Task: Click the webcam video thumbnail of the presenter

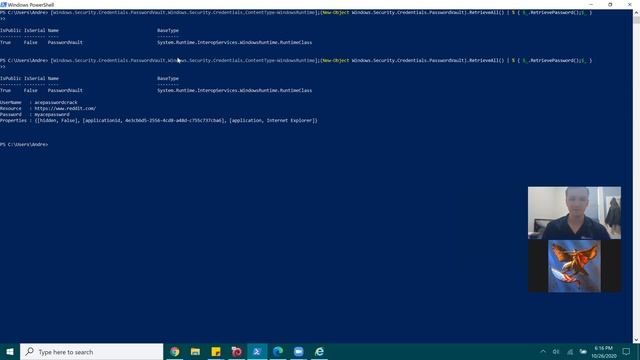Action: [574, 213]
